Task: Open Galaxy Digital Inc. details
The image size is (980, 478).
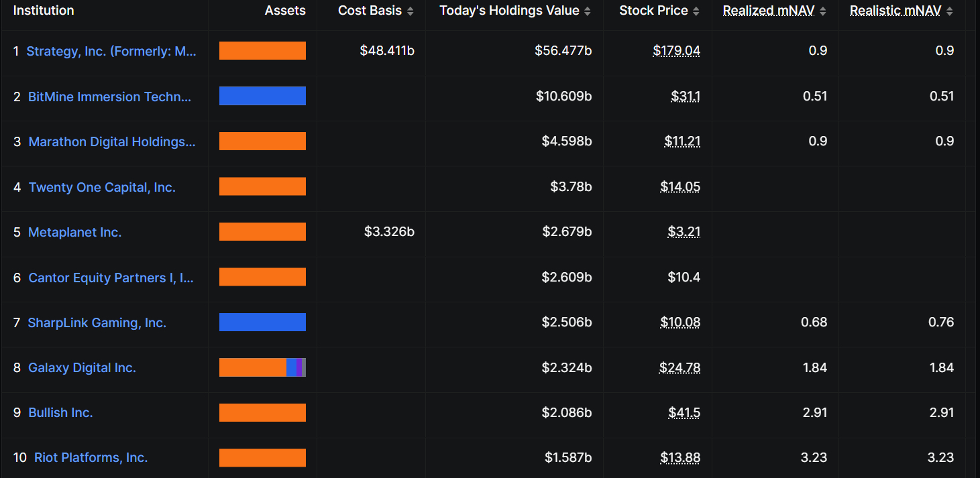Action: click(x=82, y=367)
